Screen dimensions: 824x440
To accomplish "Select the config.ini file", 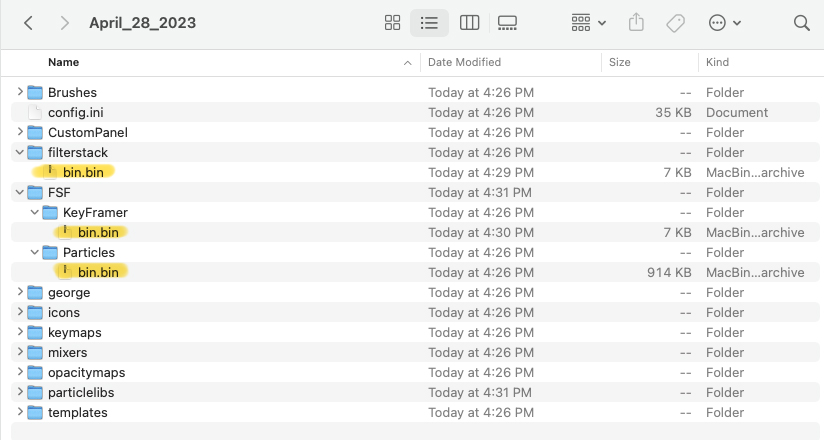I will point(415,112).
